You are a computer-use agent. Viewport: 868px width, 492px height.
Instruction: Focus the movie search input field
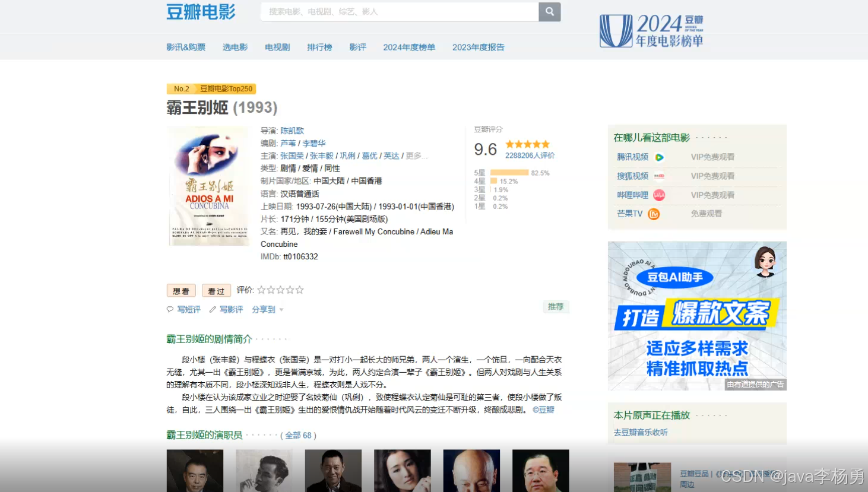400,11
